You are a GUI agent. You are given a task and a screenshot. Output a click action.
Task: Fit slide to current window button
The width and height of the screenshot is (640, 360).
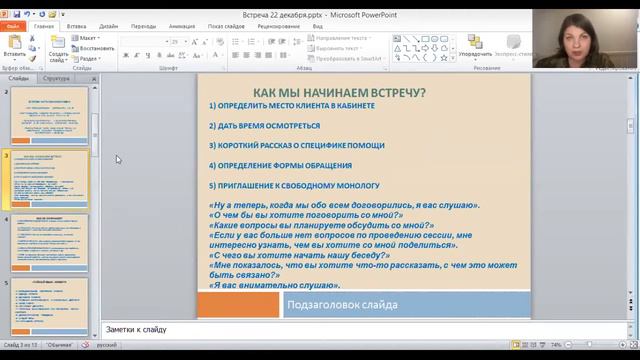pos(633,345)
